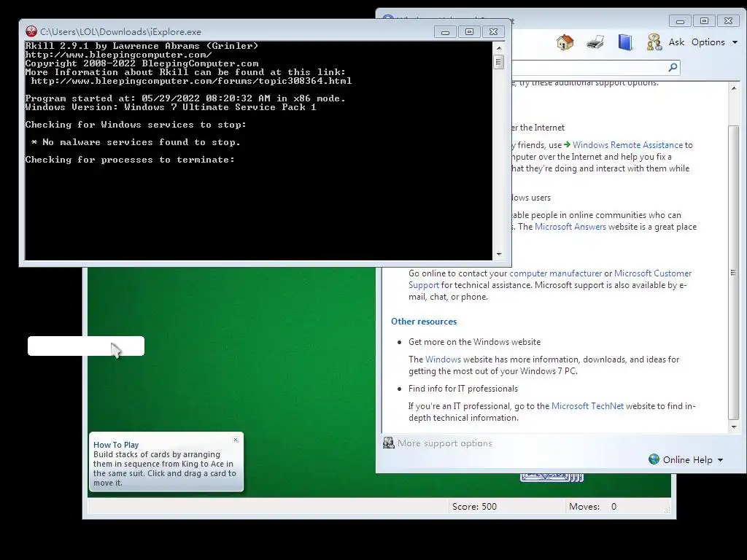Minimize the Rkill console window
The image size is (747, 560).
coord(445,32)
